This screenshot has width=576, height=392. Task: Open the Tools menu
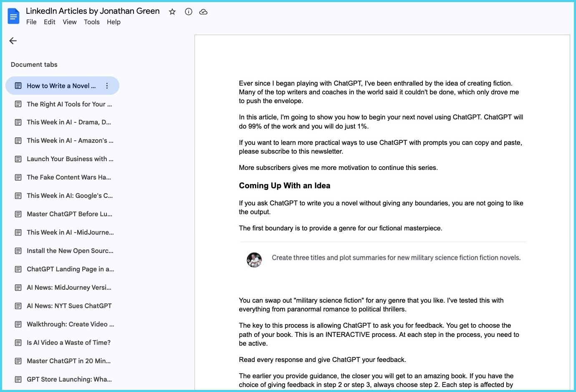point(91,22)
